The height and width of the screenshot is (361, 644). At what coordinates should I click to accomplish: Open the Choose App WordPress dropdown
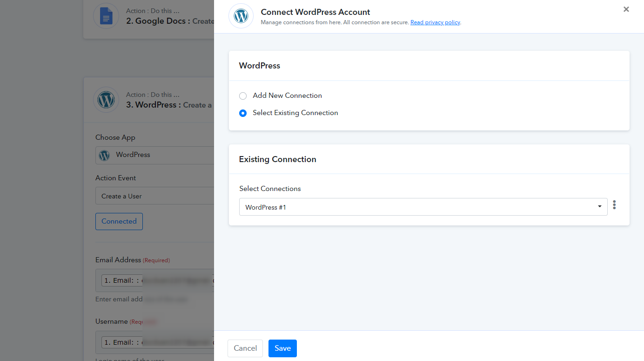(154, 155)
